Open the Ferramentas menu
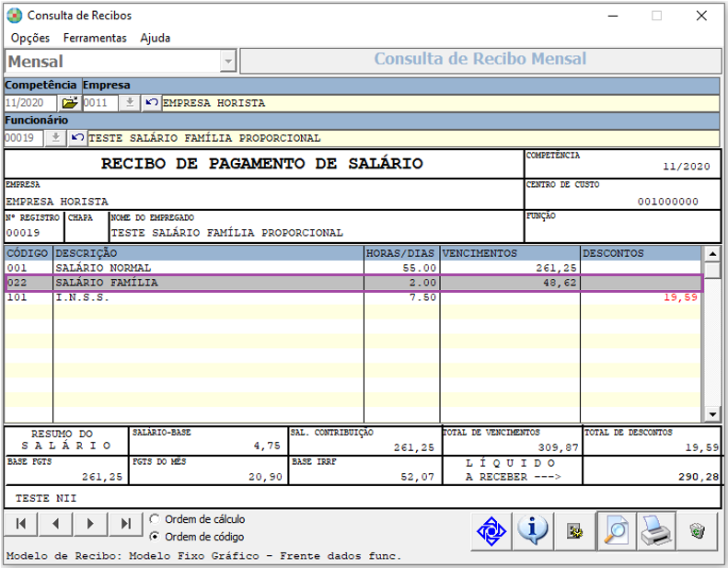 95,38
